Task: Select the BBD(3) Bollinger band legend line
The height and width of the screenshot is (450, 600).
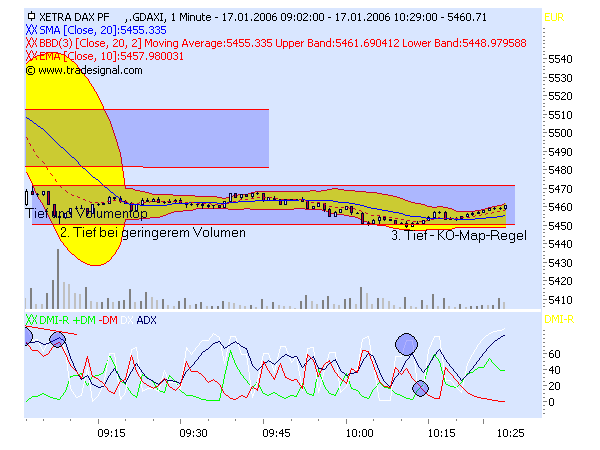Action: [x=282, y=43]
